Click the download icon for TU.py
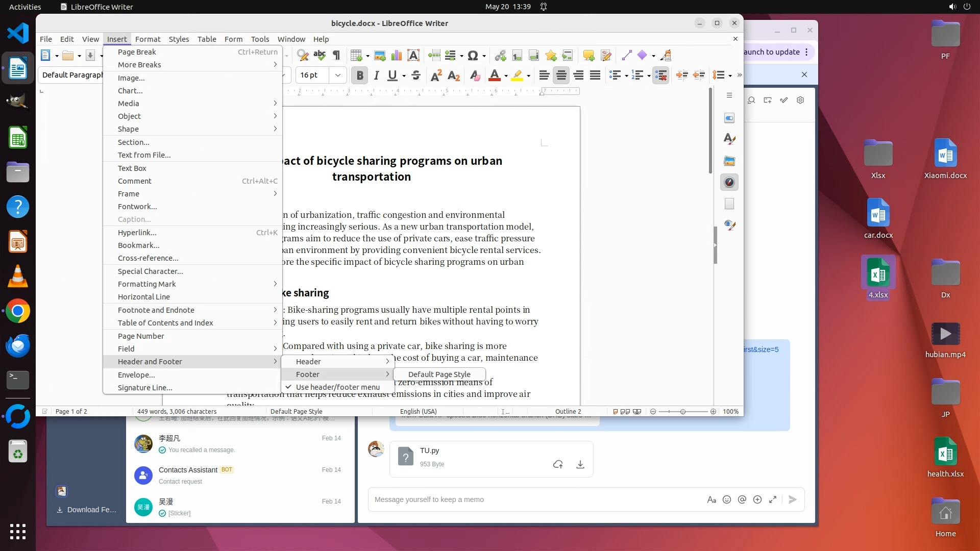Viewport: 980px width, 551px height. click(580, 464)
